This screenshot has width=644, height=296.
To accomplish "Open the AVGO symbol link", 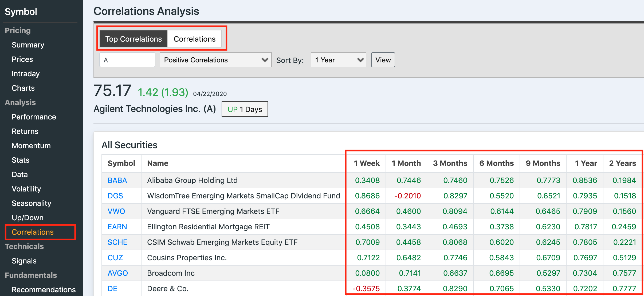I will (x=118, y=273).
